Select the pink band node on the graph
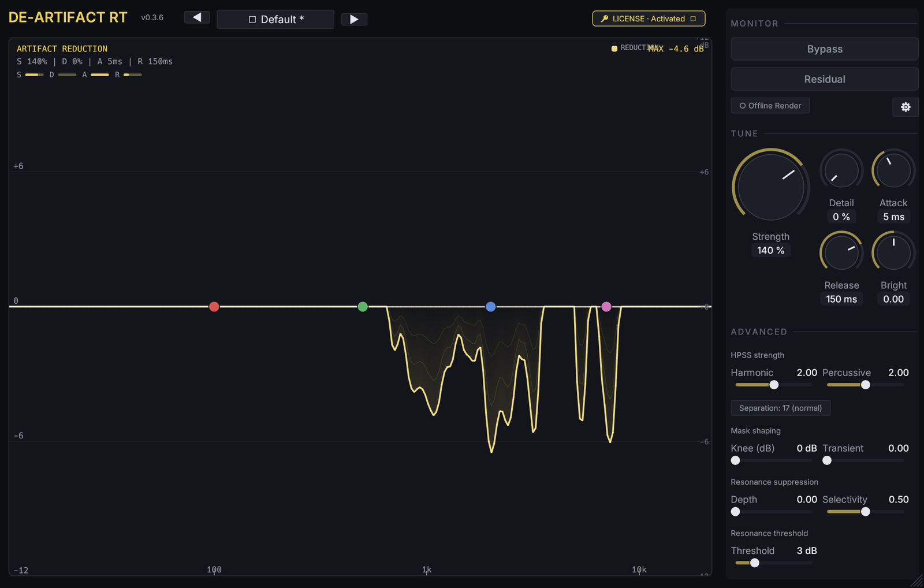924x588 pixels. (606, 307)
